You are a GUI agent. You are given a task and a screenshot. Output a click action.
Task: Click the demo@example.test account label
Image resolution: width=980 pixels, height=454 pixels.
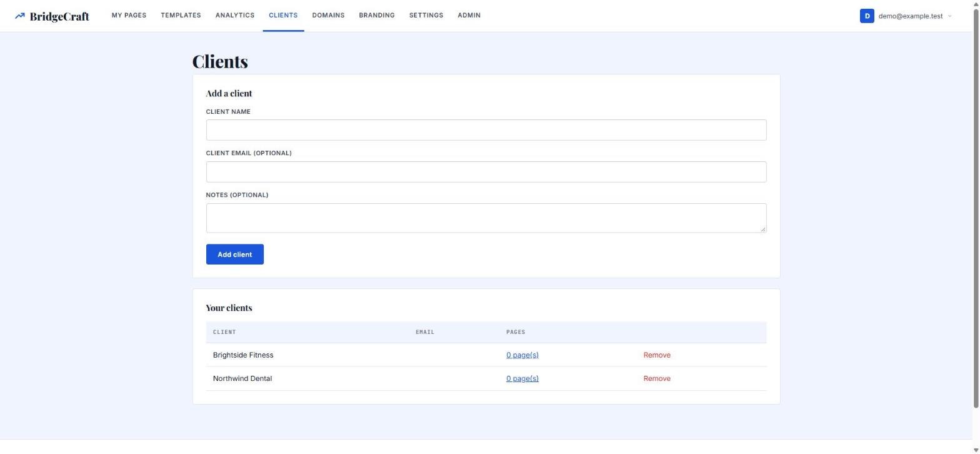coord(911,16)
